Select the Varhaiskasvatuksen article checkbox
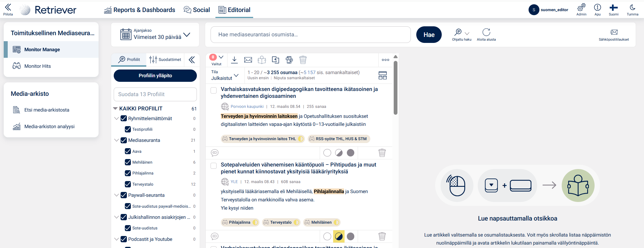 click(213, 90)
